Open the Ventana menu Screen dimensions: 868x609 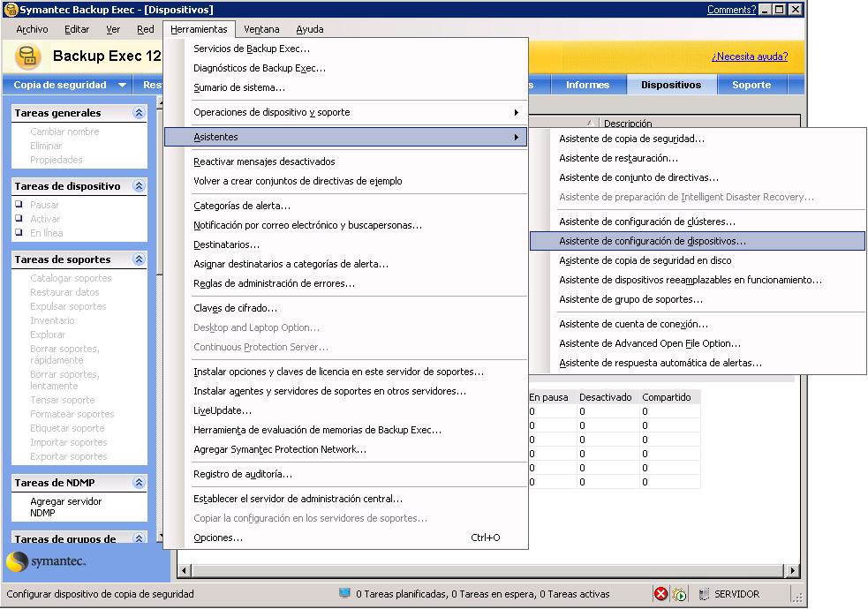pyautogui.click(x=261, y=29)
